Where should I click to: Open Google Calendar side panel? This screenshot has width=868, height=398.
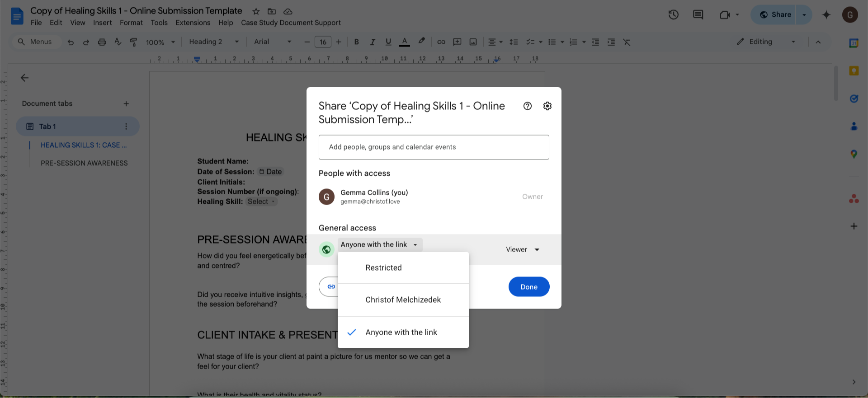pos(854,43)
